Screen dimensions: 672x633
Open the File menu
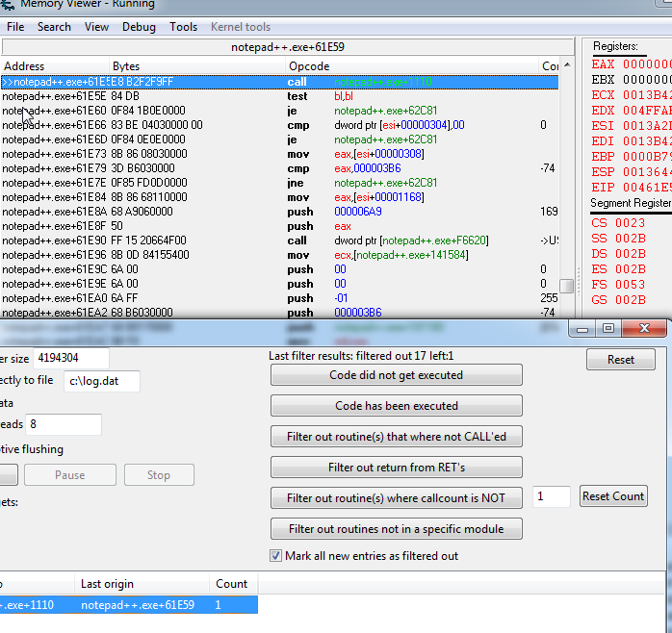pyautogui.click(x=15, y=27)
